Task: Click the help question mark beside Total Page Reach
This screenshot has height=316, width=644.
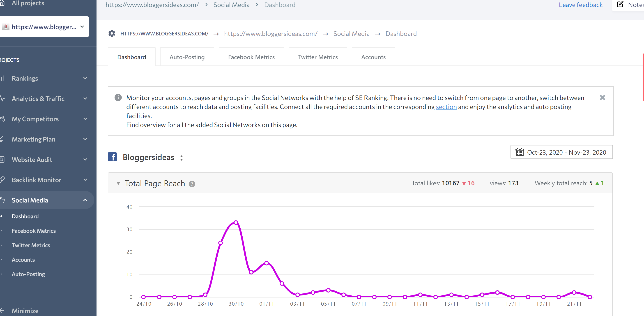Action: pos(192,184)
